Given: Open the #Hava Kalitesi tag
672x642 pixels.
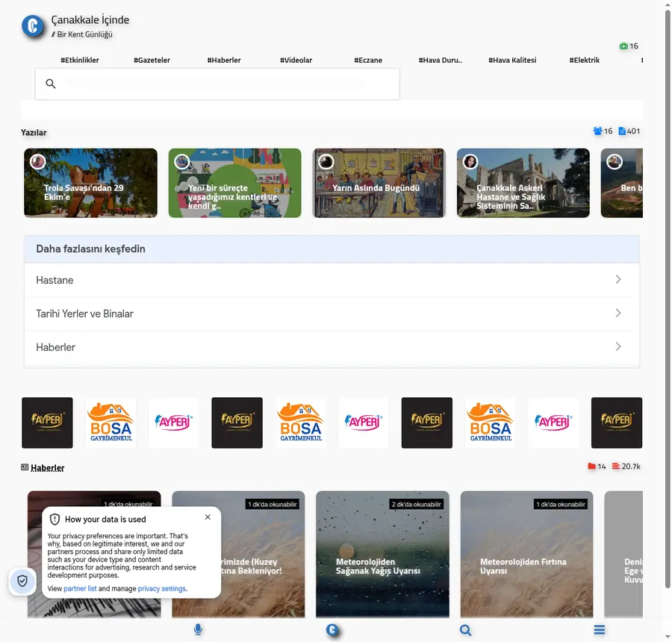Looking at the screenshot, I should (x=512, y=60).
